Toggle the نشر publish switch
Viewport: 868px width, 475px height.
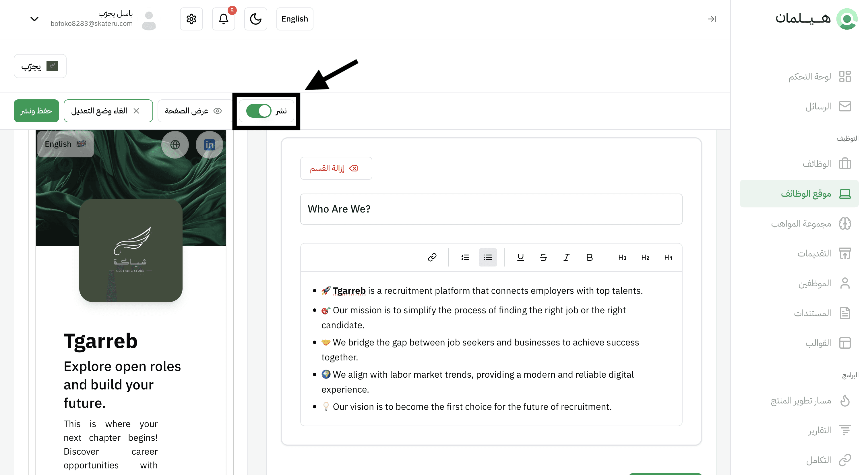tap(259, 111)
